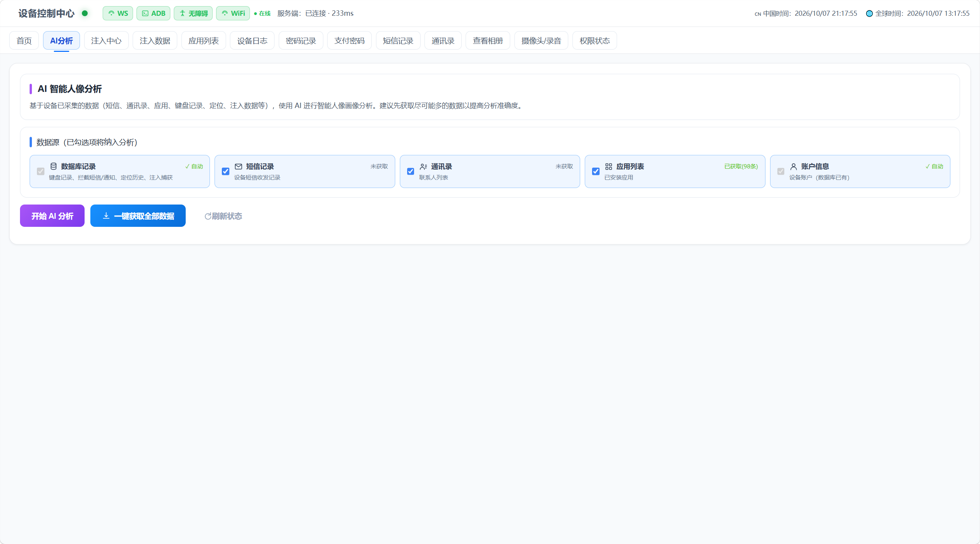Click the 中国时间 clock display
The width and height of the screenshot is (980, 544).
[x=806, y=13]
